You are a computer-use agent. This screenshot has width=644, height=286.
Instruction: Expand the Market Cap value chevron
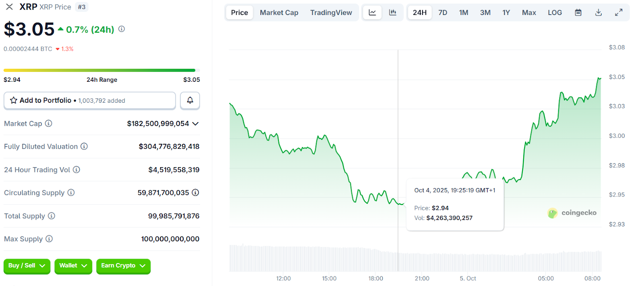click(x=196, y=124)
